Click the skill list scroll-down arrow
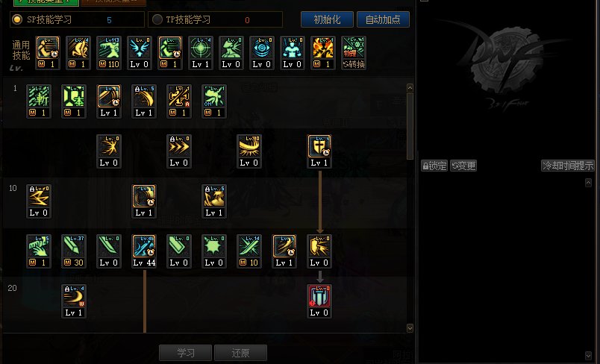Image resolution: width=600 pixels, height=364 pixels. point(410,328)
